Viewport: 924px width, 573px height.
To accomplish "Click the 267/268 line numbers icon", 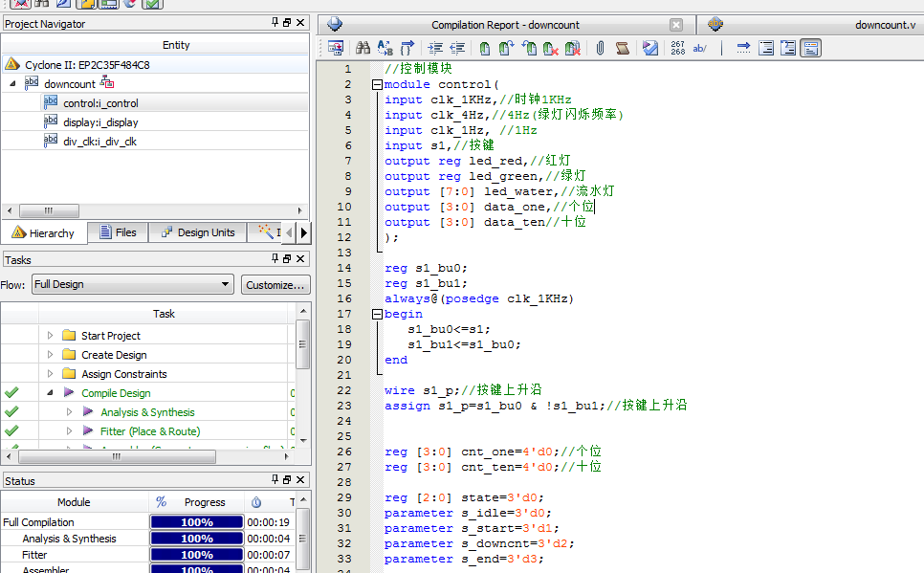I will [x=678, y=48].
